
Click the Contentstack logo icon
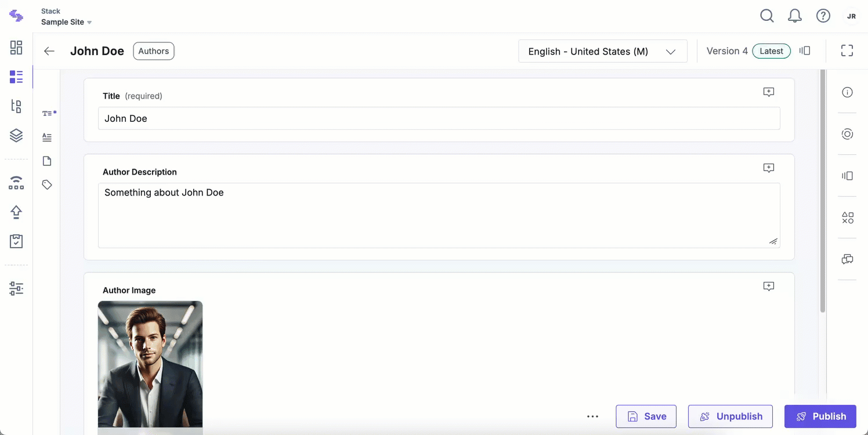pyautogui.click(x=16, y=16)
